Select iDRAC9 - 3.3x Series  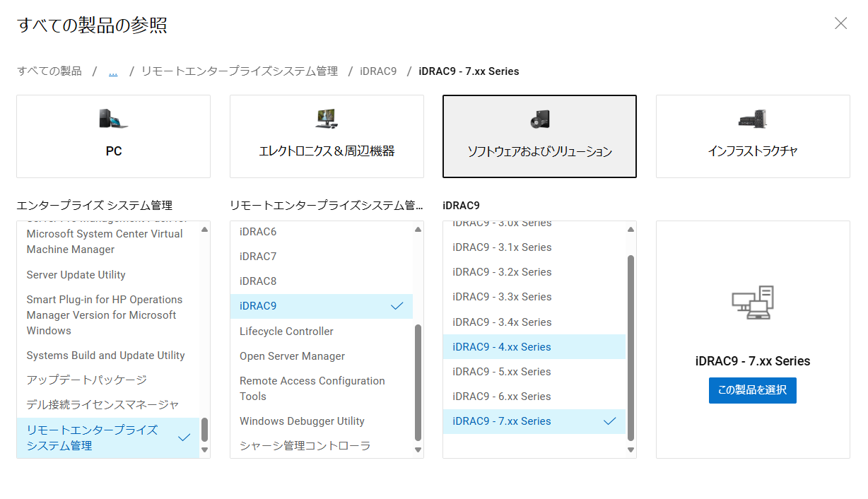534,297
